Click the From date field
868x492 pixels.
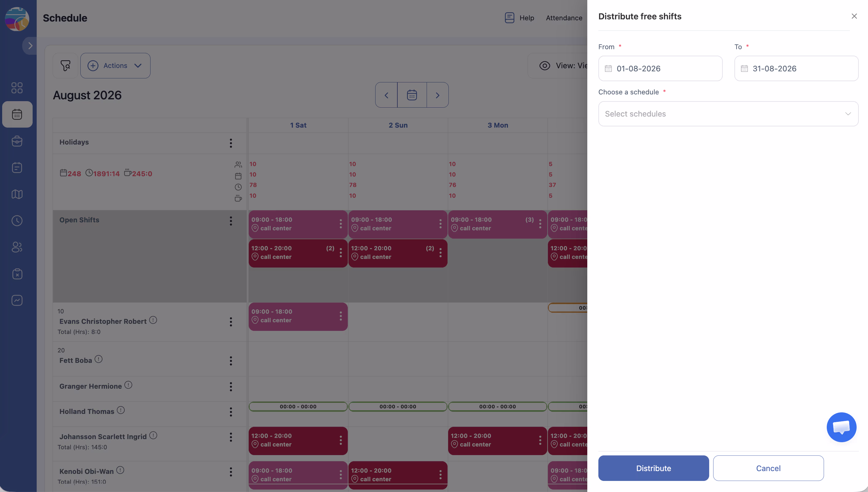pos(660,69)
